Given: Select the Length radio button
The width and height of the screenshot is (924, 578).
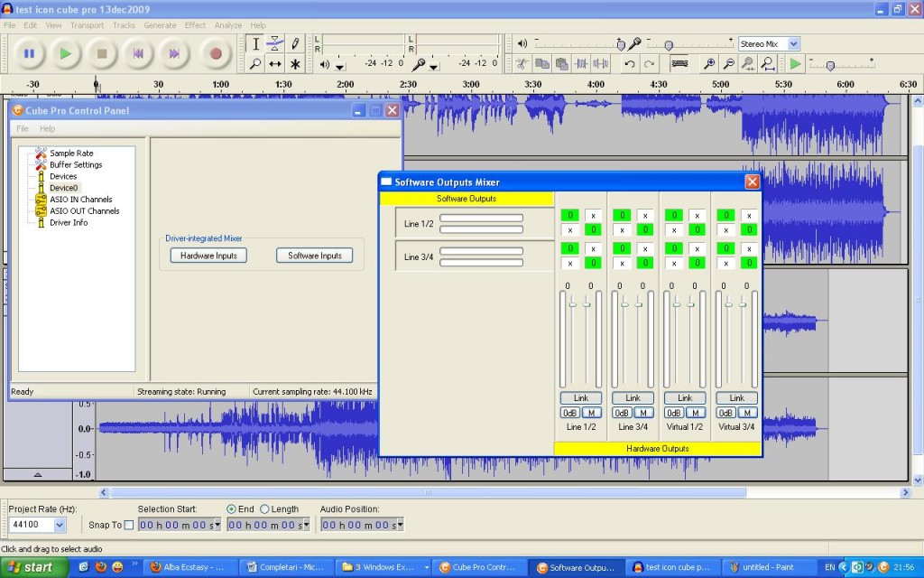Looking at the screenshot, I should (x=264, y=509).
